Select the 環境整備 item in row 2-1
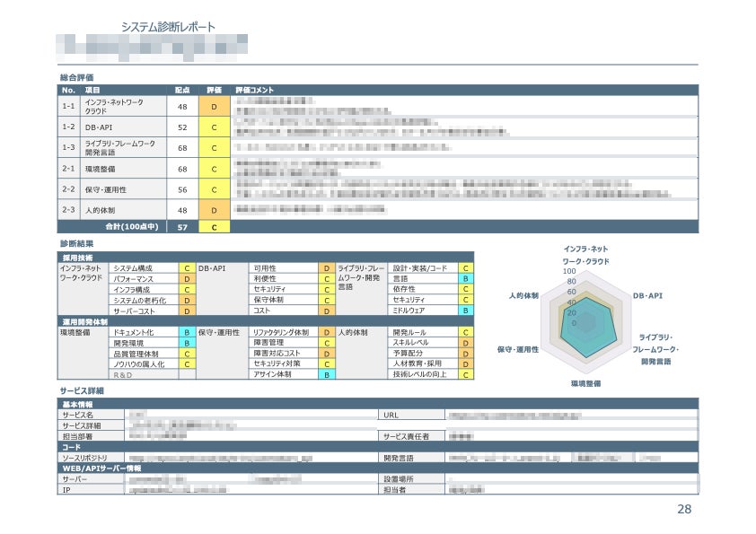Screen dimensions: 756x534 point(100,169)
